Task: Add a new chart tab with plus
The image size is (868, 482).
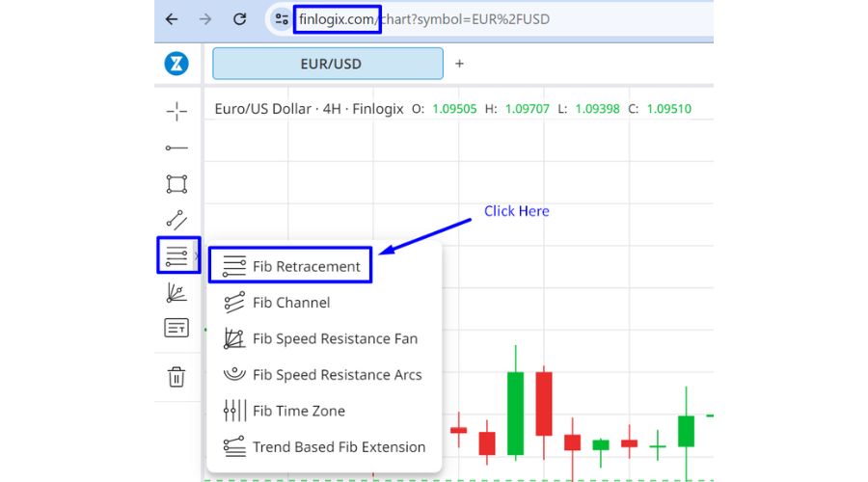Action: tap(459, 64)
